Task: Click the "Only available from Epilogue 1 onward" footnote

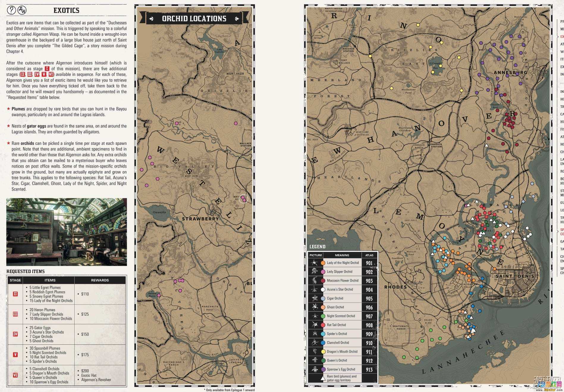Action: (229, 390)
